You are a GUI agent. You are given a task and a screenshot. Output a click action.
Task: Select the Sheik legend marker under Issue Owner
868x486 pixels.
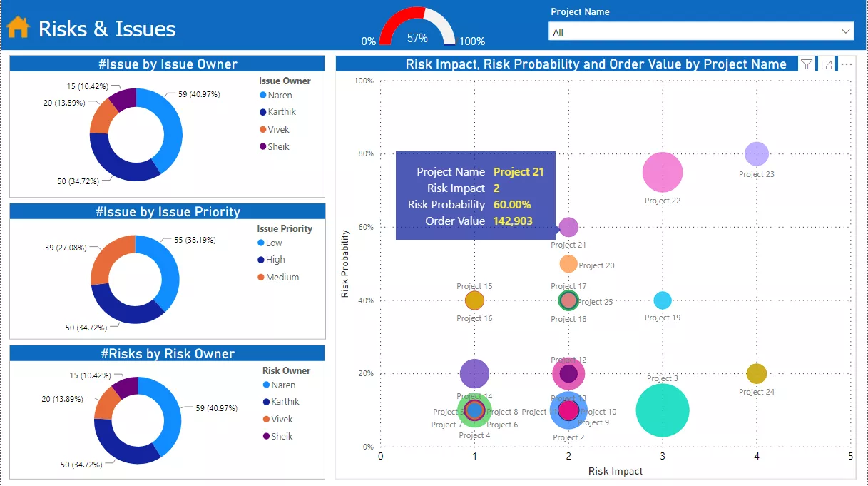tap(263, 146)
